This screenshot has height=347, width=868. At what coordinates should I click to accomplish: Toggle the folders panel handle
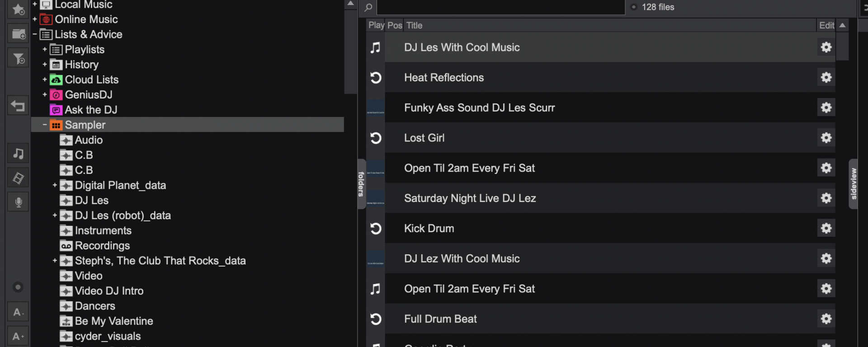click(x=361, y=184)
